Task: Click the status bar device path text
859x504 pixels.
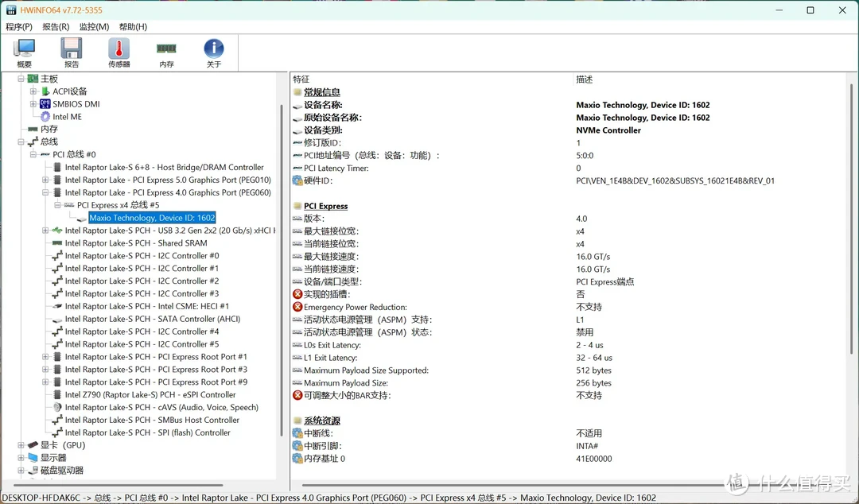Action: point(328,498)
